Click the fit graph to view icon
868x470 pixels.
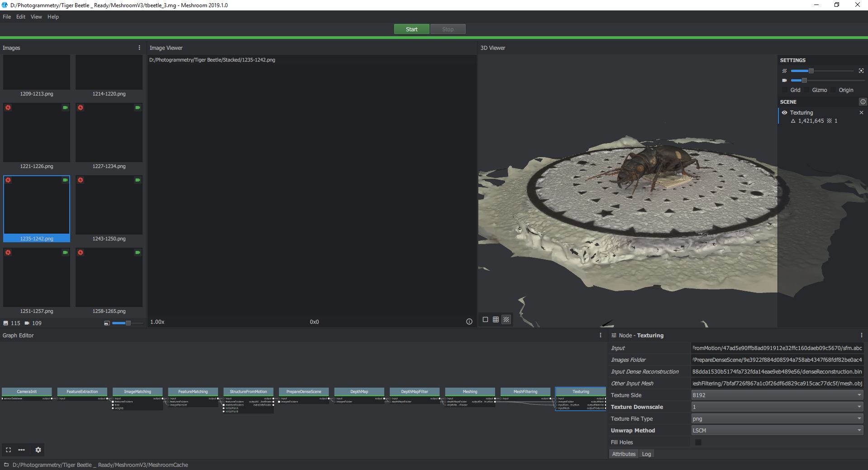[x=8, y=450]
